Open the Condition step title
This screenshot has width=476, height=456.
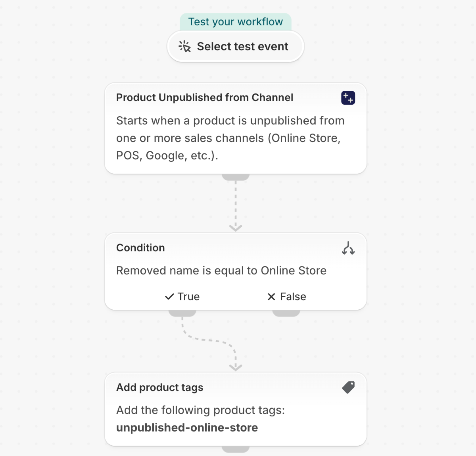coord(140,248)
